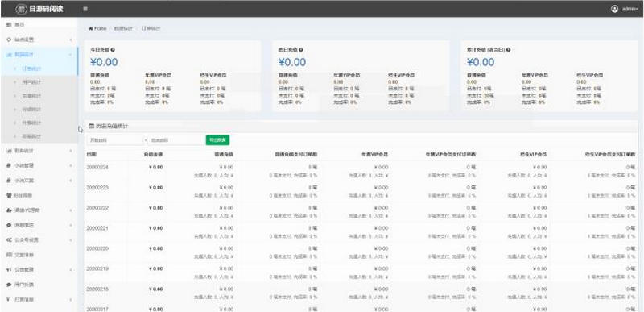
Task: Select the 20200221 date cell
Action: tap(97, 228)
